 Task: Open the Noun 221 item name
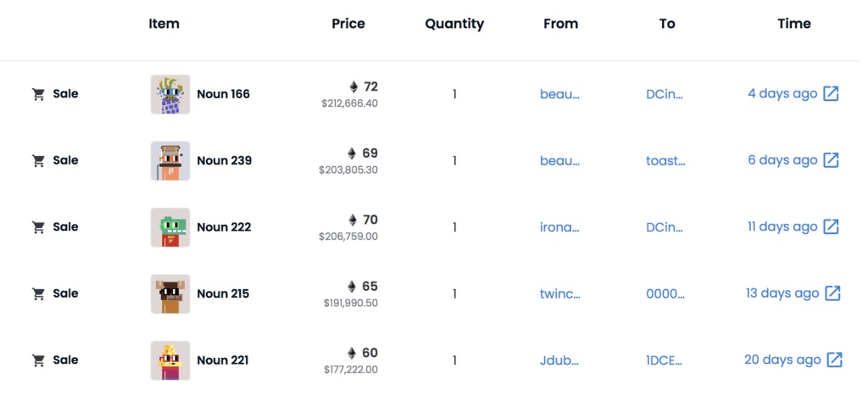[222, 360]
